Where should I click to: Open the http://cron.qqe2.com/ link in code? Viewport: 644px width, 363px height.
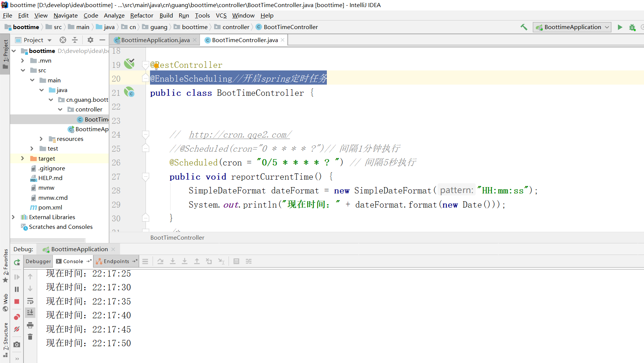240,135
